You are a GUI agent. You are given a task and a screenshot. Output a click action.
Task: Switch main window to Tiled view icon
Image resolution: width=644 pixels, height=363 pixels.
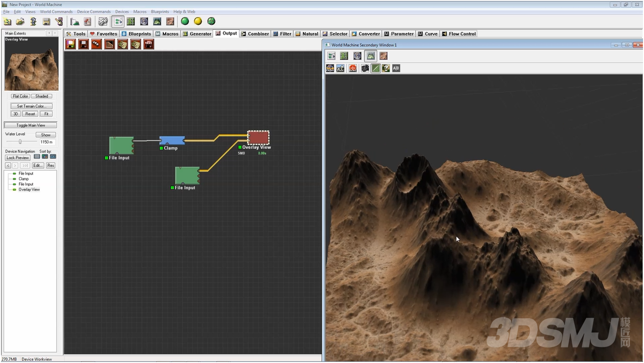click(x=170, y=22)
